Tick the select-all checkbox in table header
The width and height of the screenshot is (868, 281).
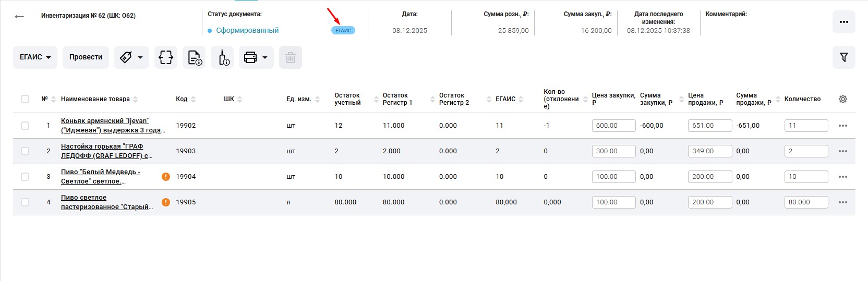click(x=25, y=99)
